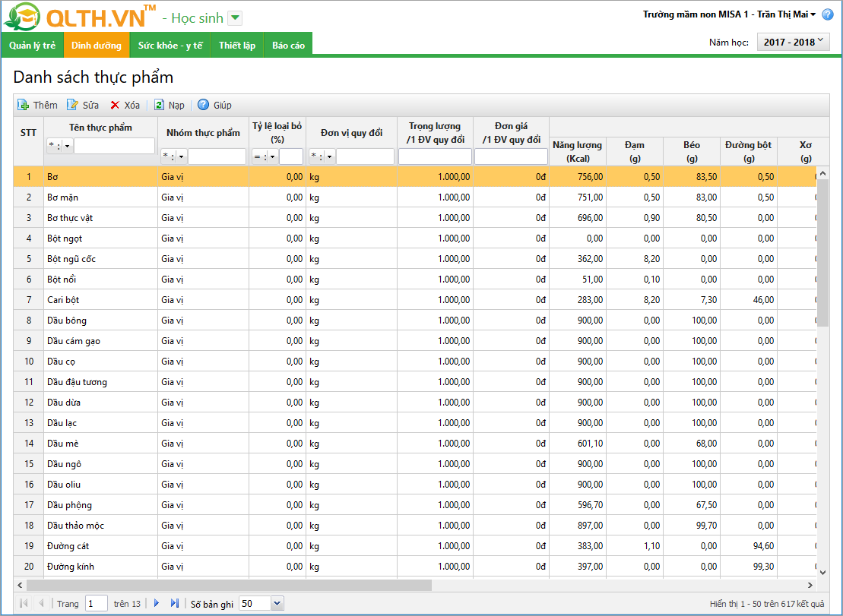This screenshot has width=843, height=616.
Task: Click the Thêm (add) icon
Action: pos(24,105)
